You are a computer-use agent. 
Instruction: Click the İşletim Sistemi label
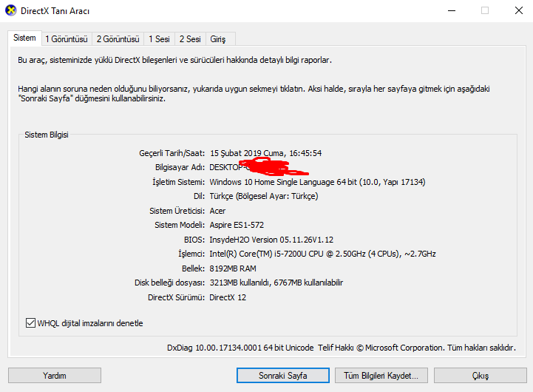pyautogui.click(x=178, y=182)
